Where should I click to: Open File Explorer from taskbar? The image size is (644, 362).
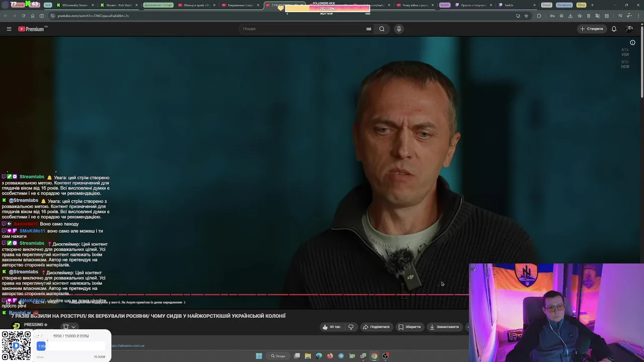308,356
